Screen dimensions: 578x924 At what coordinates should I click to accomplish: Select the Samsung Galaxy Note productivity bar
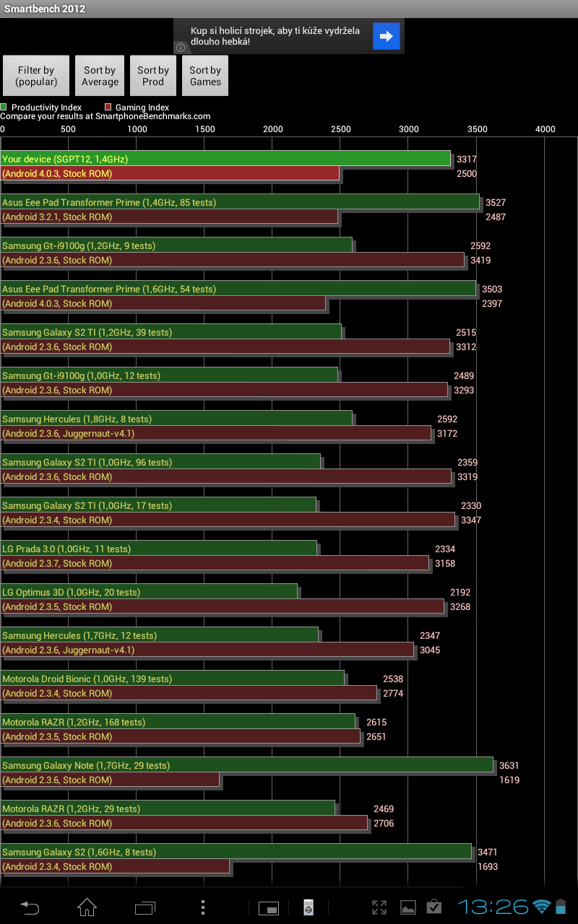pyautogui.click(x=247, y=765)
